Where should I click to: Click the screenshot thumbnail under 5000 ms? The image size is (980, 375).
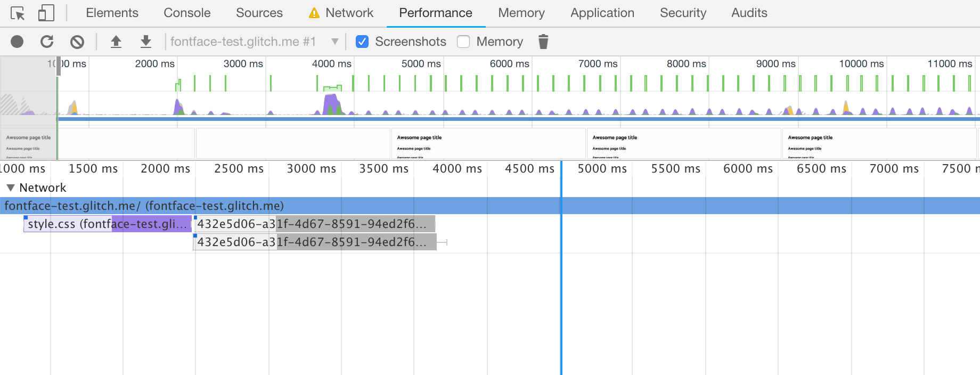[x=488, y=143]
